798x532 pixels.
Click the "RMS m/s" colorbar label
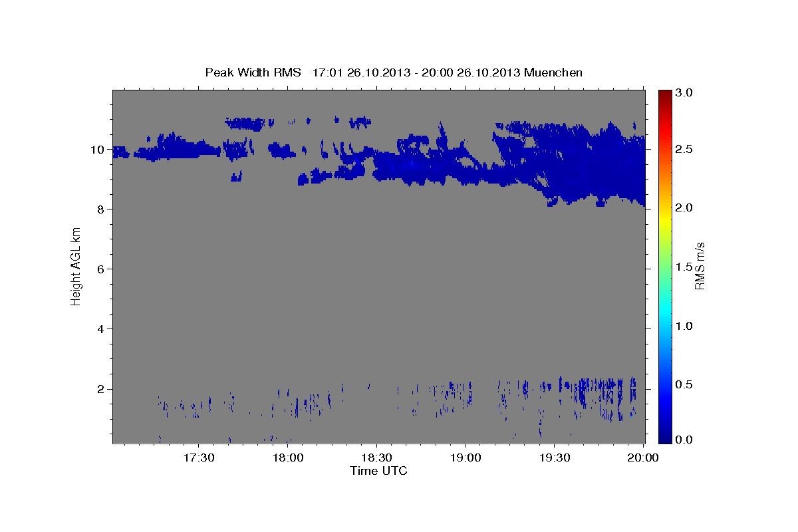tap(700, 266)
